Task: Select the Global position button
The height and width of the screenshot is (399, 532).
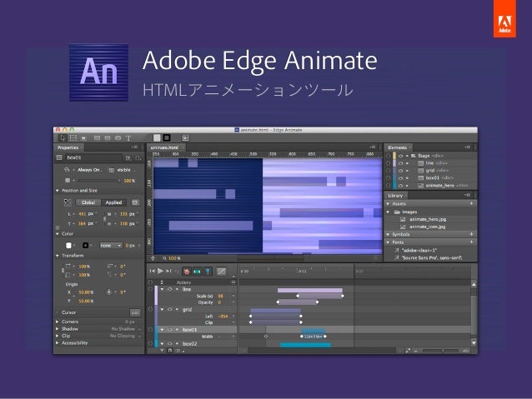Action: pyautogui.click(x=88, y=202)
